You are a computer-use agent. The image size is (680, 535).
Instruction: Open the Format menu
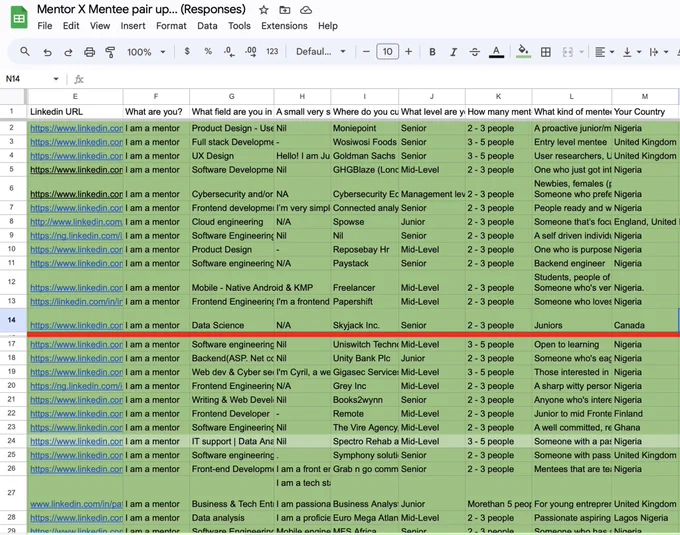pyautogui.click(x=171, y=26)
